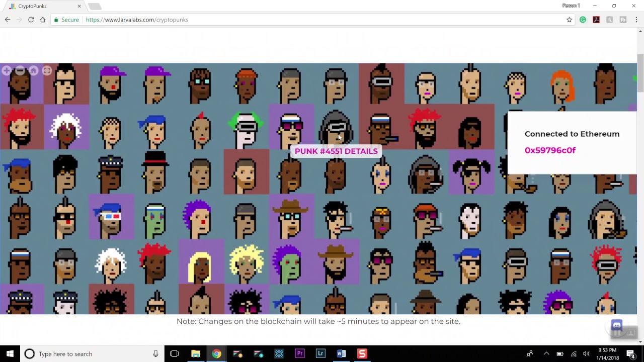Select the punk wearing 3D glasses
Screen dimensions: 644x362
[111, 217]
